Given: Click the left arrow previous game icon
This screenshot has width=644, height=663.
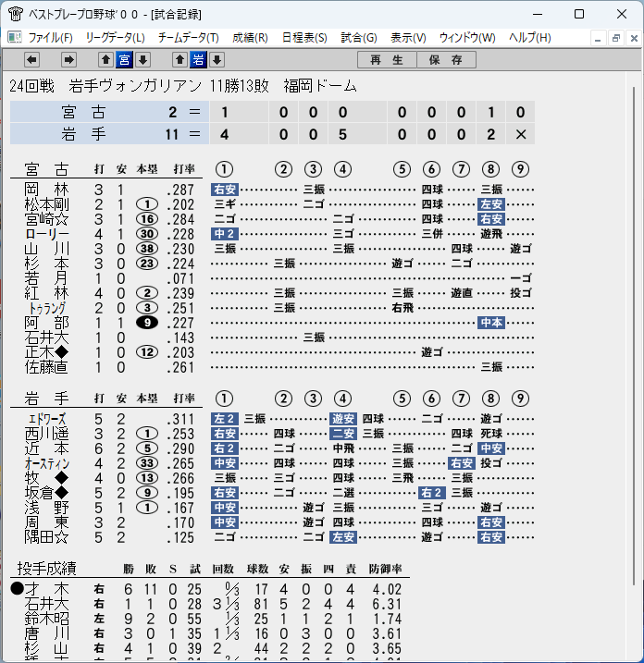Looking at the screenshot, I should (x=31, y=60).
